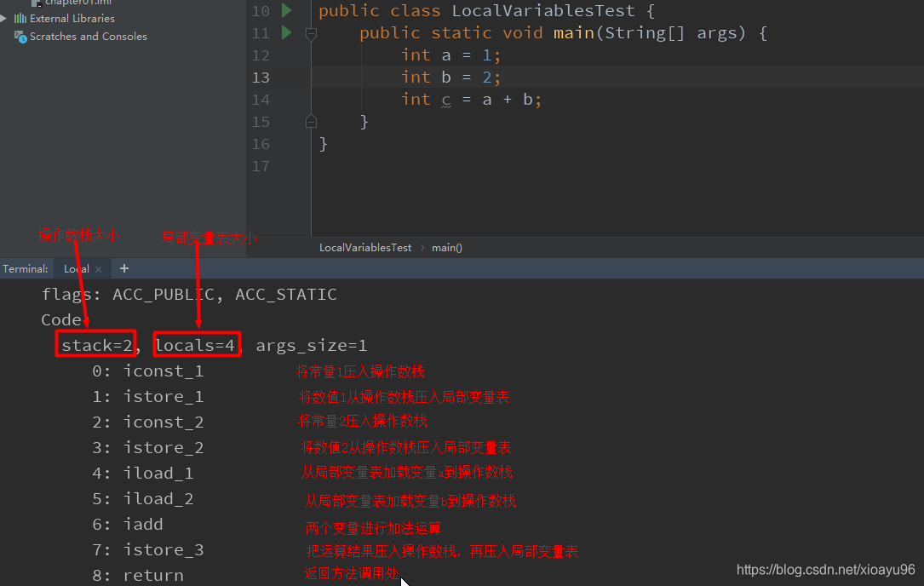
Task: Click '7: istore_3' bytecode line
Action: tap(148, 549)
